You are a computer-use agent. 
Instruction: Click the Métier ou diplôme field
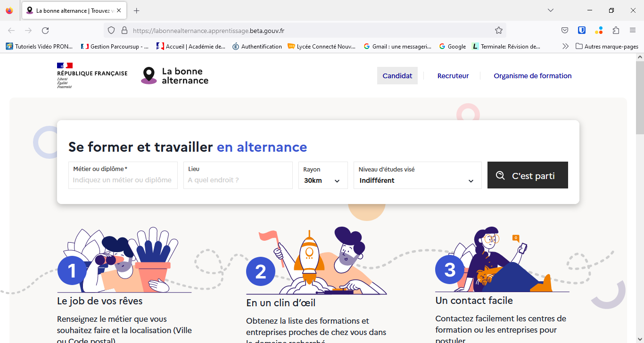click(x=123, y=175)
